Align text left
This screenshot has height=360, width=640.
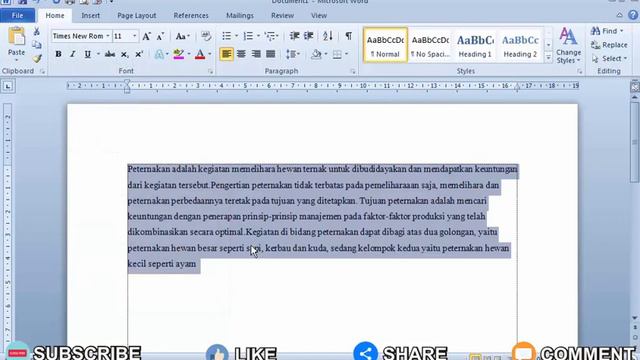227,54
